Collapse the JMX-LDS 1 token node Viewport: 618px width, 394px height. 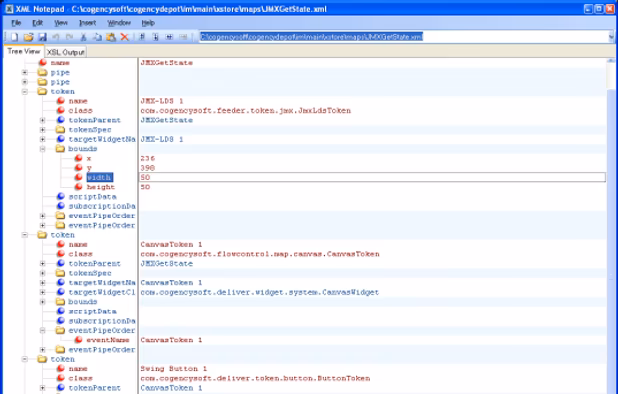24,91
